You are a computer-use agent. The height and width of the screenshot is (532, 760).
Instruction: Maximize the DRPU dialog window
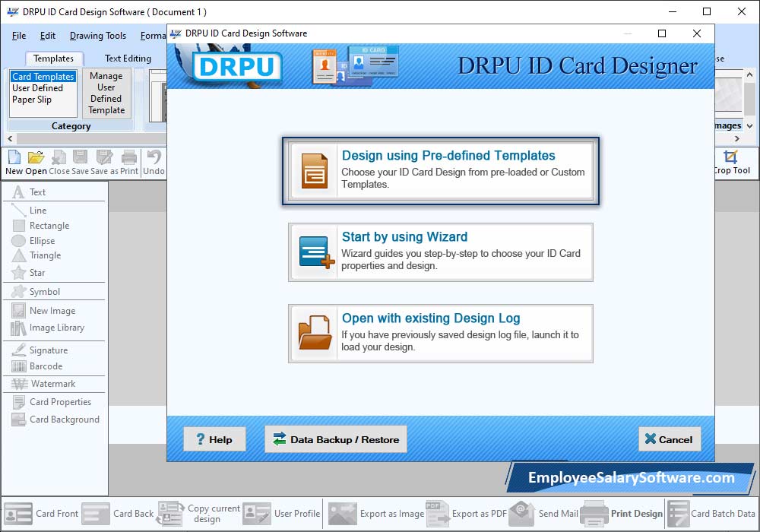(662, 33)
